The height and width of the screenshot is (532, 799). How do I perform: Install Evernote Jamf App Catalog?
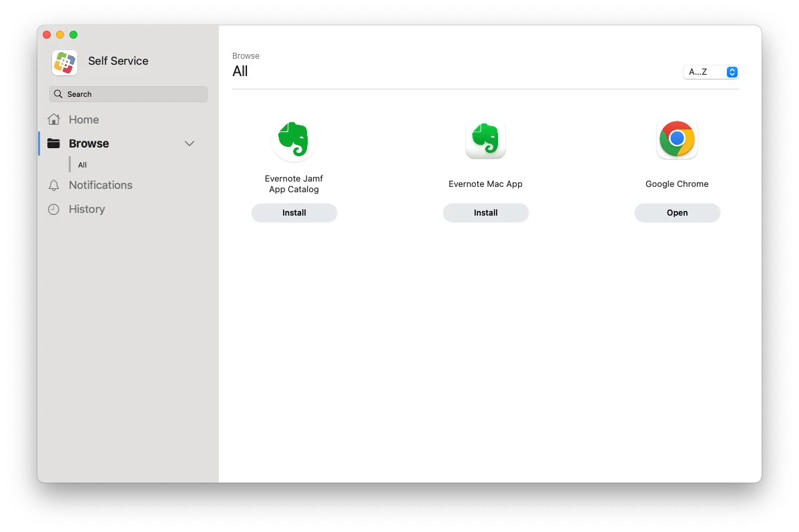294,212
